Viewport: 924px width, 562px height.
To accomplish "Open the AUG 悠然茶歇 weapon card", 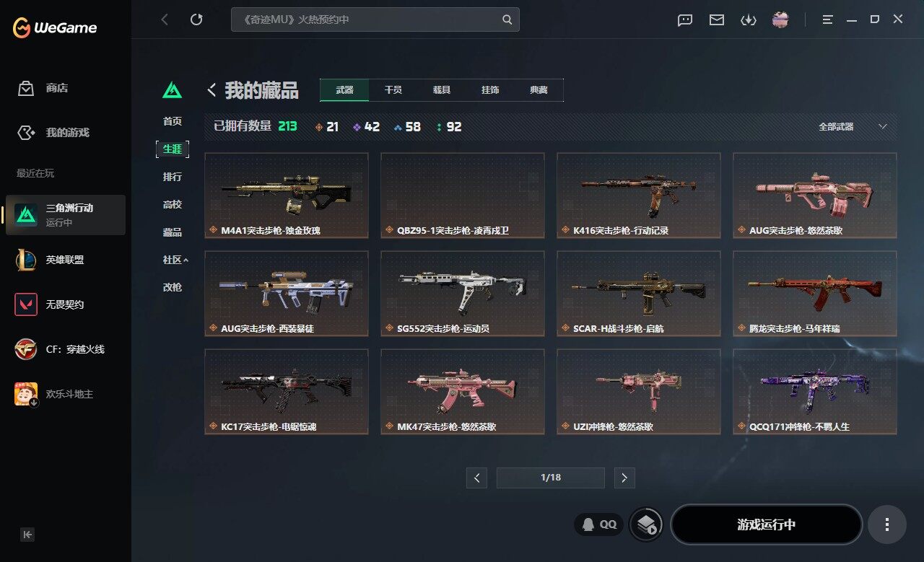I will coord(815,195).
